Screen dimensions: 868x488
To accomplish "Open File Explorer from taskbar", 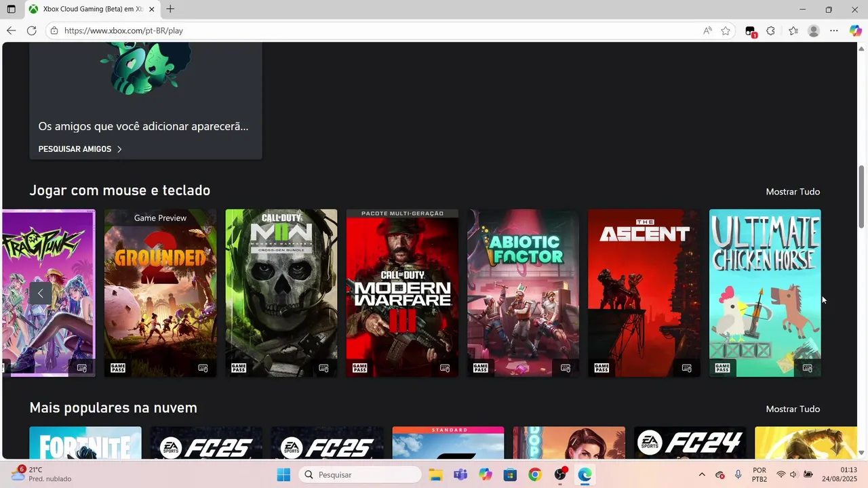I will [435, 474].
